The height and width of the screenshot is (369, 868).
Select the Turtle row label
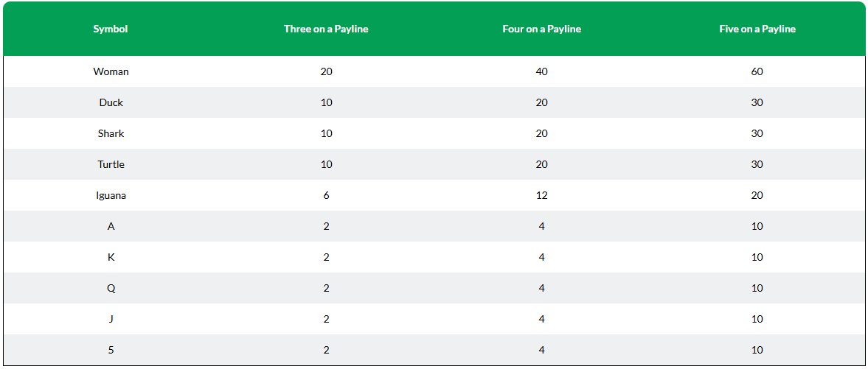click(x=111, y=164)
